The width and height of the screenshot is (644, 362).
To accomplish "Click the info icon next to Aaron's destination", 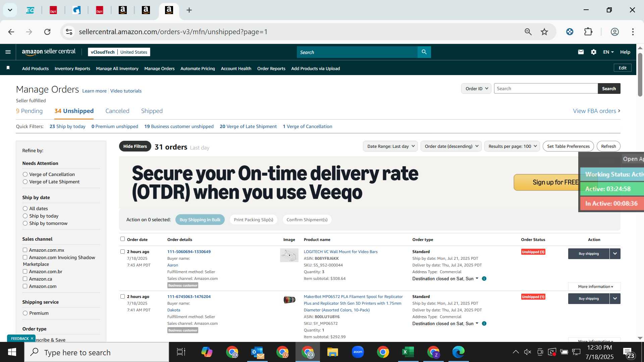I will (484, 279).
